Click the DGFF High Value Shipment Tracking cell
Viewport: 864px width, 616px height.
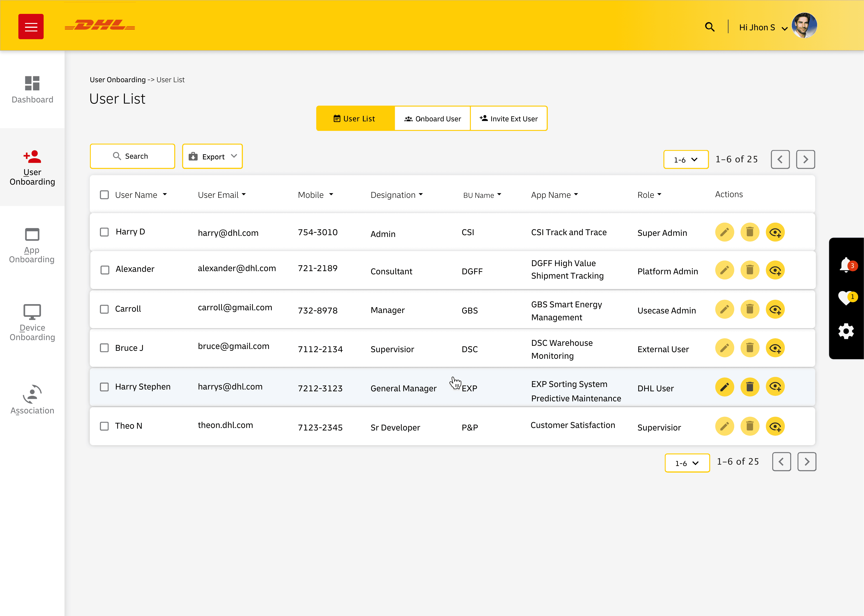click(x=567, y=270)
